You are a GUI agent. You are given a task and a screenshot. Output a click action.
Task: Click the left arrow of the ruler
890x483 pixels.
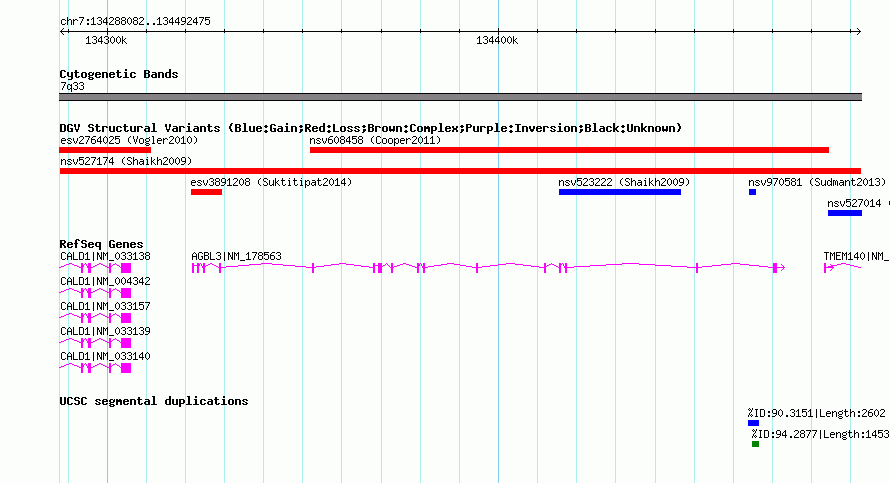[62, 32]
